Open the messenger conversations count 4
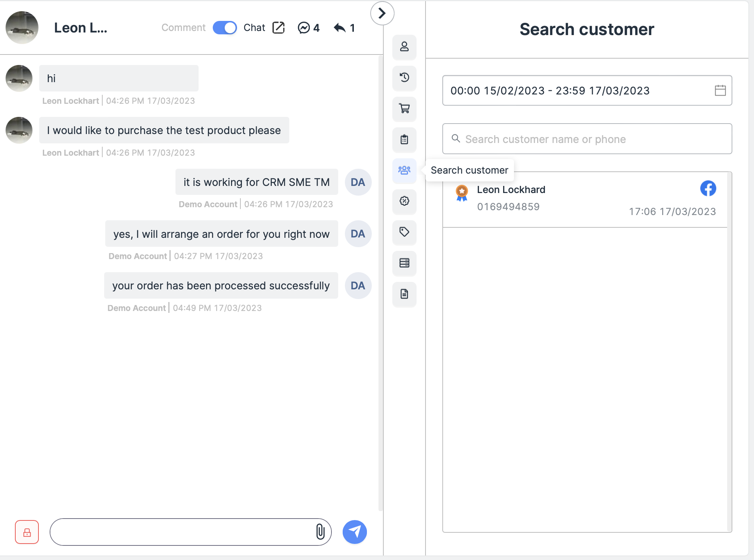 point(308,28)
